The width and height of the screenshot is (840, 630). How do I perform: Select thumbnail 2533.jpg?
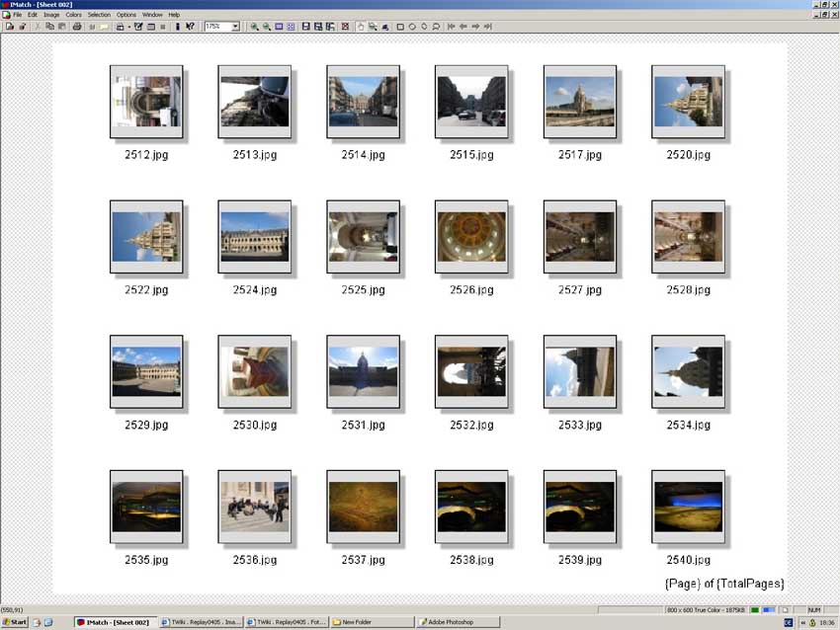coord(580,371)
